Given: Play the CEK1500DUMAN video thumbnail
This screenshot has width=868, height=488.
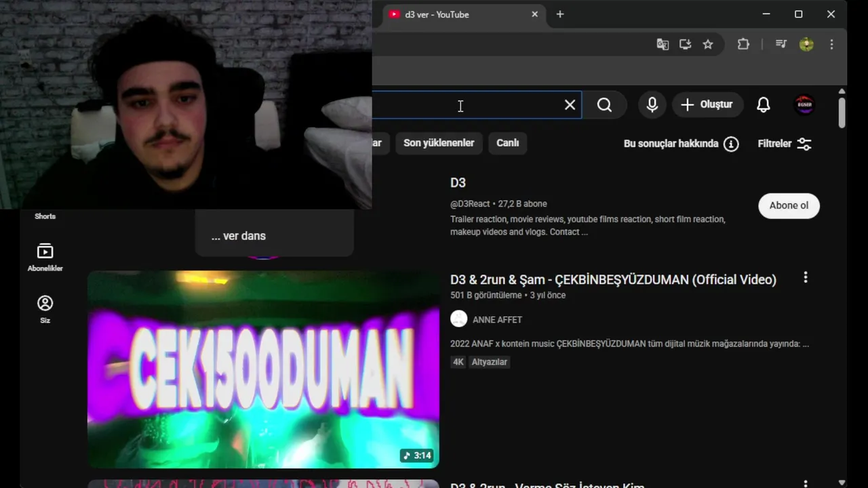Looking at the screenshot, I should pyautogui.click(x=263, y=369).
